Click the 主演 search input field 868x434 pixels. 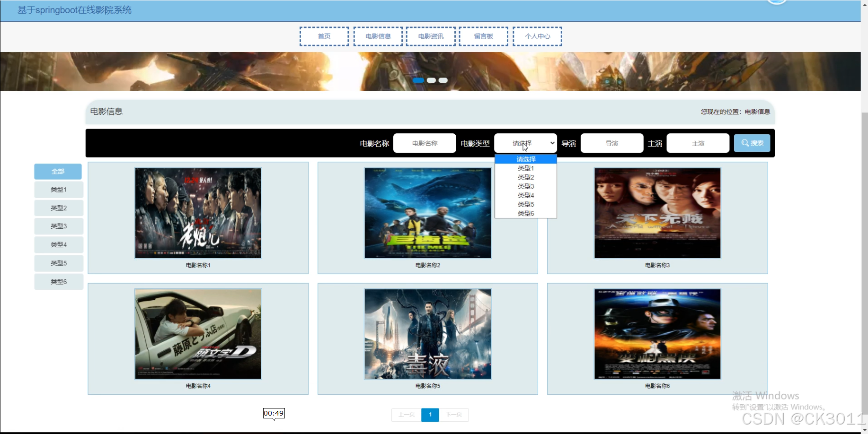tap(698, 143)
